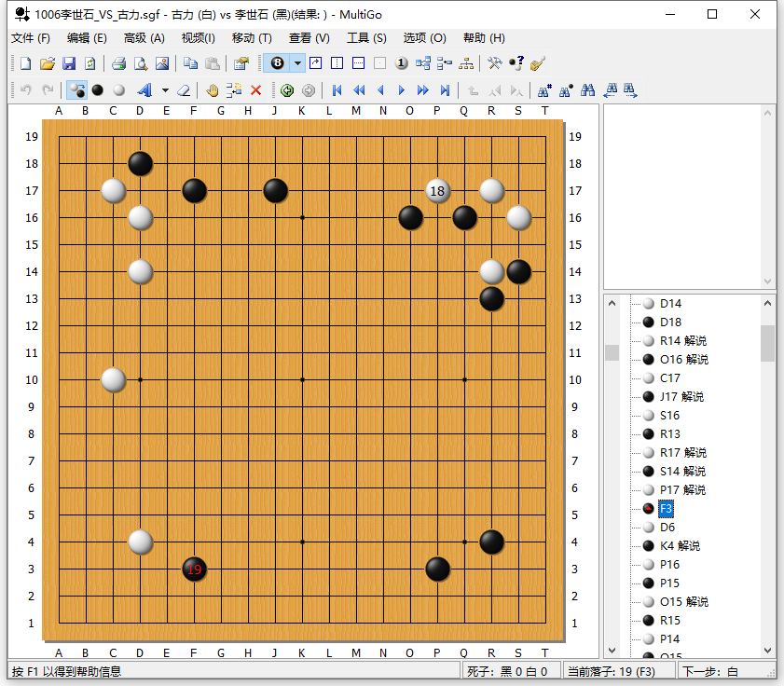
Task: Open the 工具 (S) menu
Action: tap(366, 38)
